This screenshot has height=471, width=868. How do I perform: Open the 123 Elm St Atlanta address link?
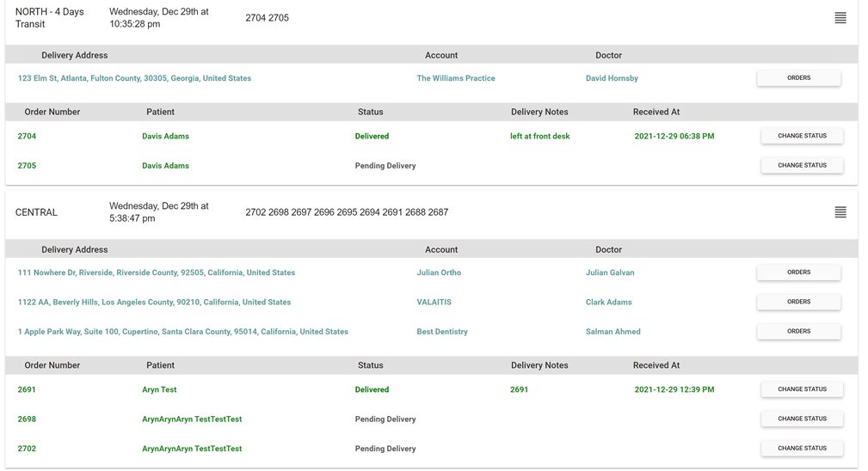(x=134, y=78)
